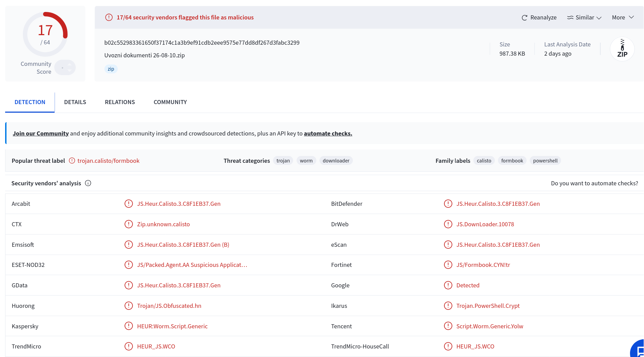644x357 pixels.
Task: Click the malicious warning icon in banner
Action: click(109, 17)
